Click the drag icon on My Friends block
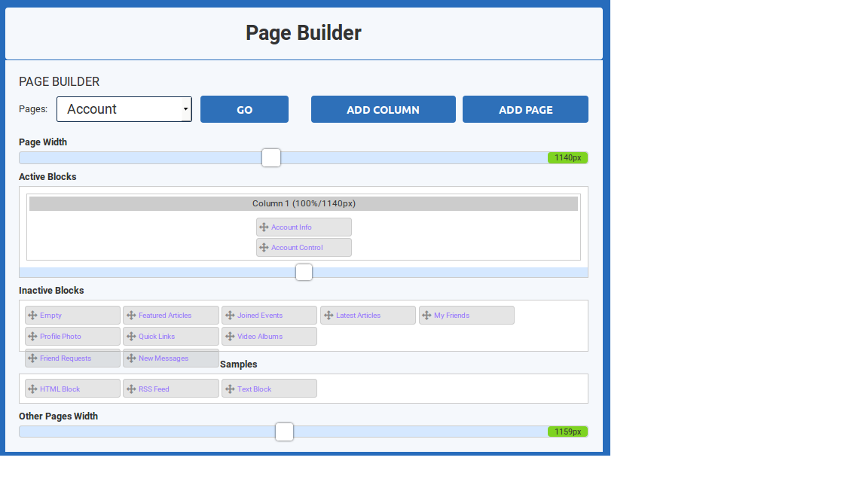Viewport: 868px width, 488px height. click(426, 316)
